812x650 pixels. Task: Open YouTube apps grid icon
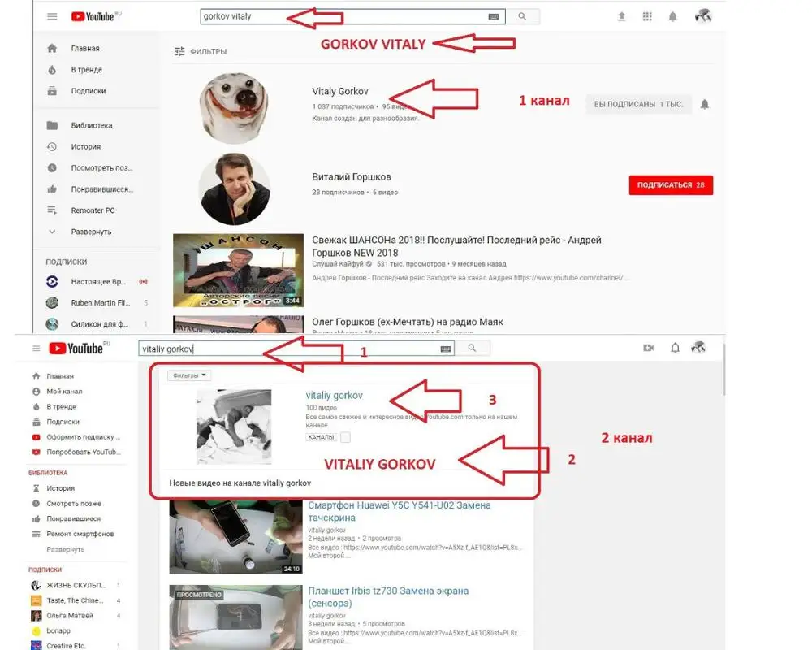tap(647, 16)
